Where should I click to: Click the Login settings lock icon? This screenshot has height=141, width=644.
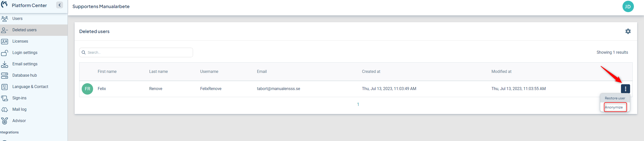coord(5,53)
